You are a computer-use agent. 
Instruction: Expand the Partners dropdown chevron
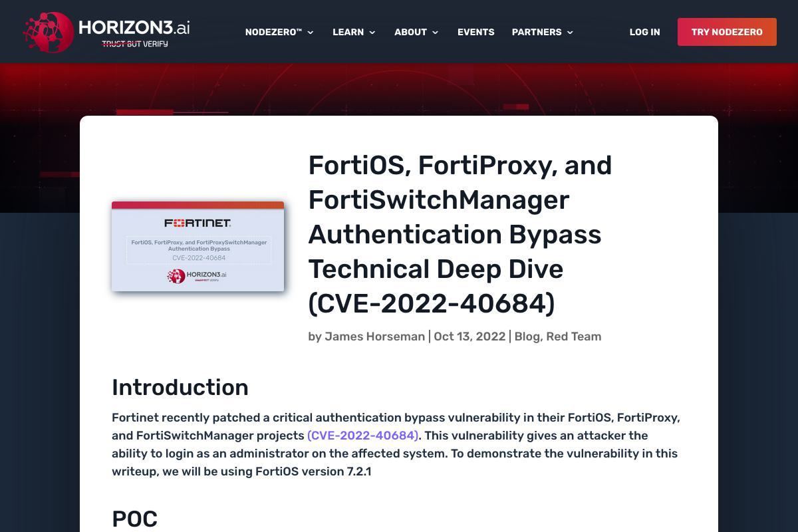coord(570,32)
